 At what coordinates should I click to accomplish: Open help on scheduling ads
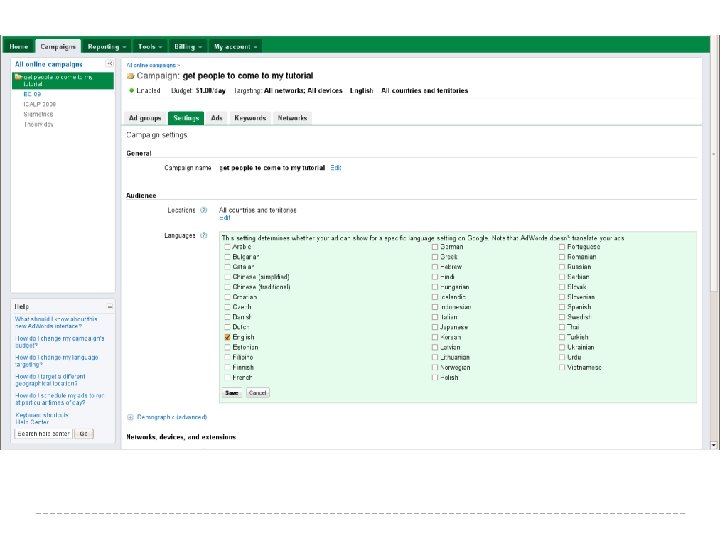pos(60,399)
